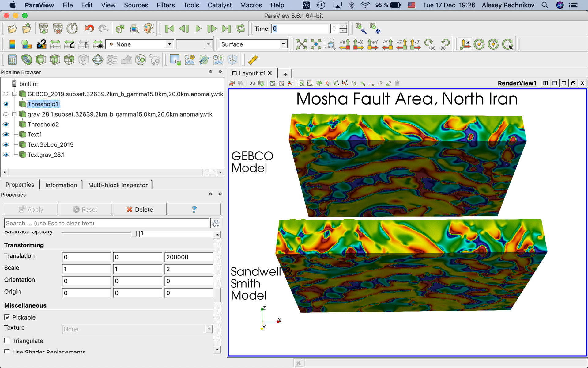Click the Rewind to start button
The height and width of the screenshot is (368, 588).
[169, 29]
